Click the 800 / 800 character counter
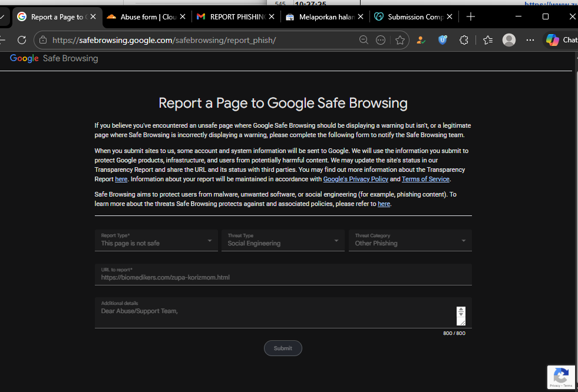The height and width of the screenshot is (392, 578). point(454,333)
